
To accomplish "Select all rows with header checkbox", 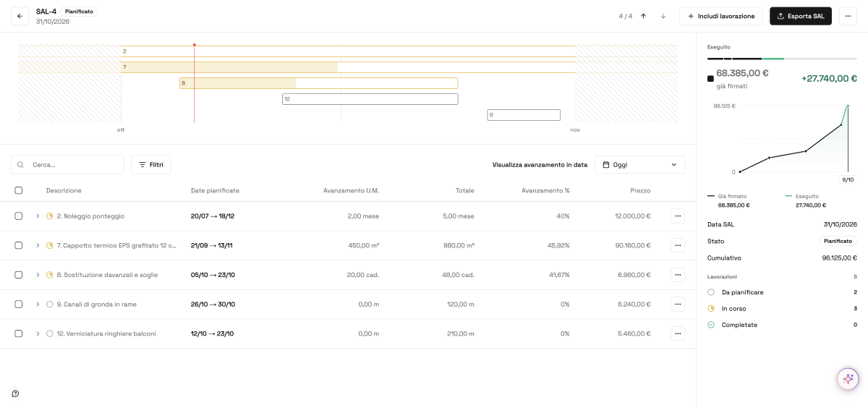I will [19, 190].
